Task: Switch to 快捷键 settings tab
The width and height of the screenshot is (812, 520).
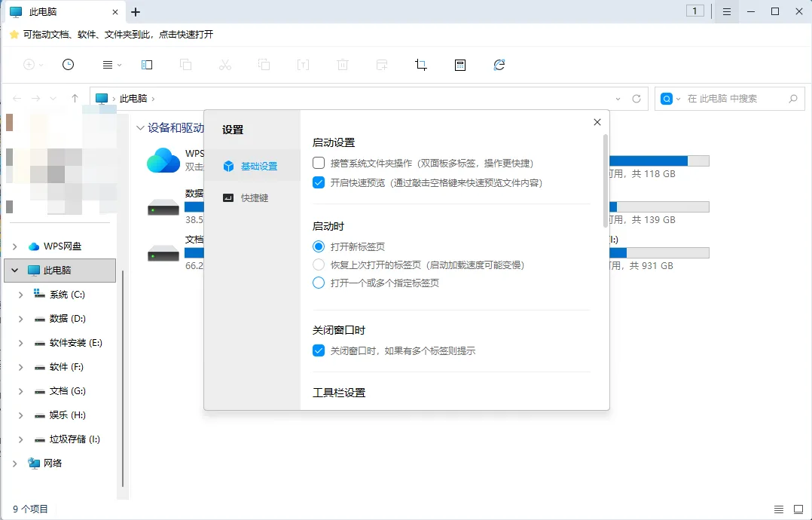Action: (x=252, y=198)
